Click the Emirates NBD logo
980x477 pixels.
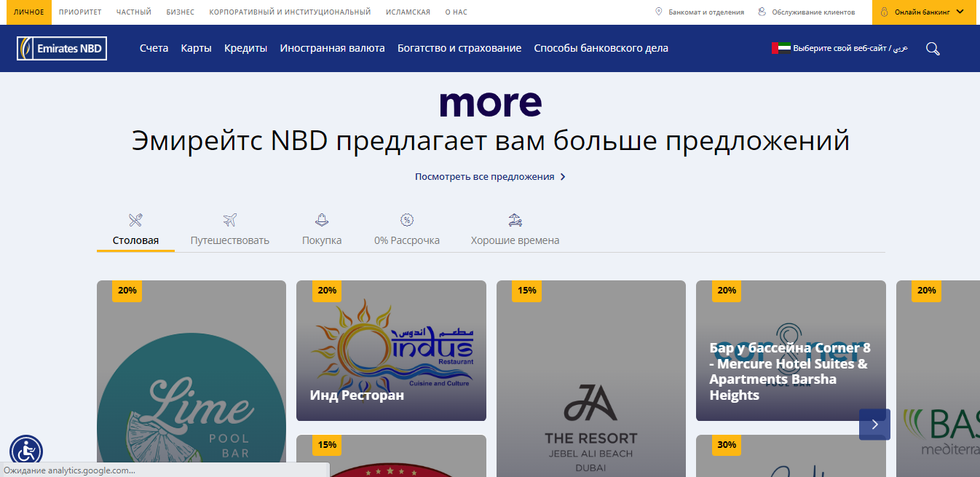(62, 49)
